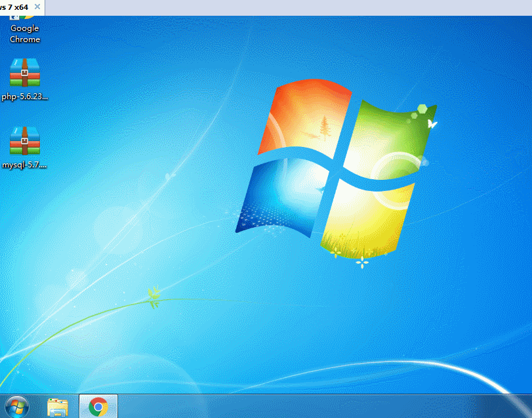
Task: Launch Windows Explorer from the taskbar
Action: [x=58, y=407]
